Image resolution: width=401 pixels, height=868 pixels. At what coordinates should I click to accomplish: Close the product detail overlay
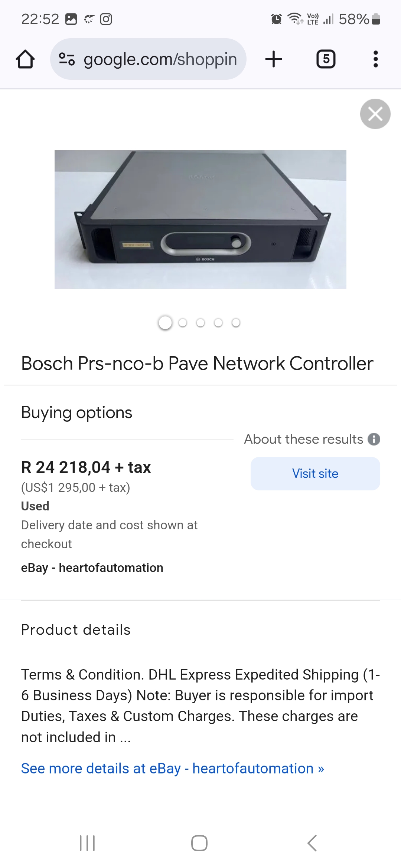(375, 114)
